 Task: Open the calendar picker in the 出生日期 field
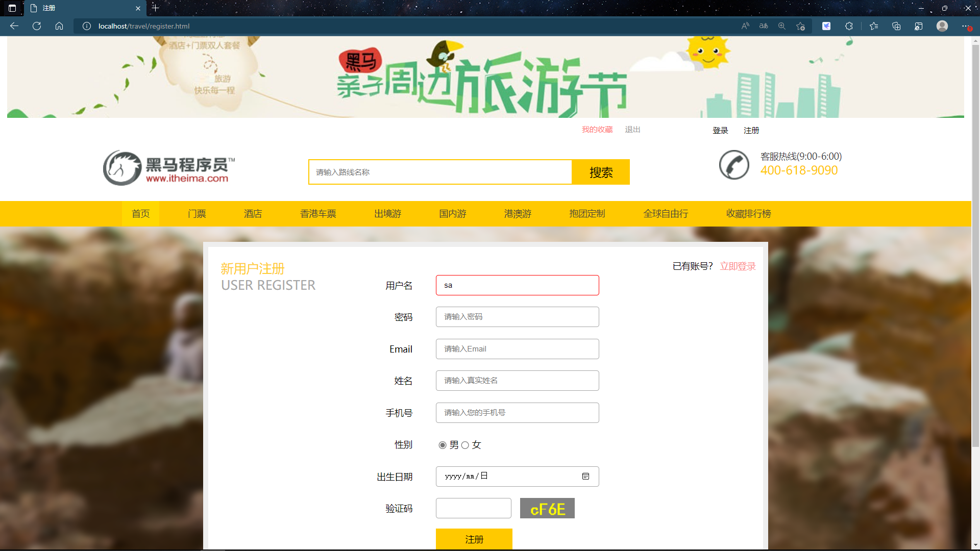click(585, 477)
